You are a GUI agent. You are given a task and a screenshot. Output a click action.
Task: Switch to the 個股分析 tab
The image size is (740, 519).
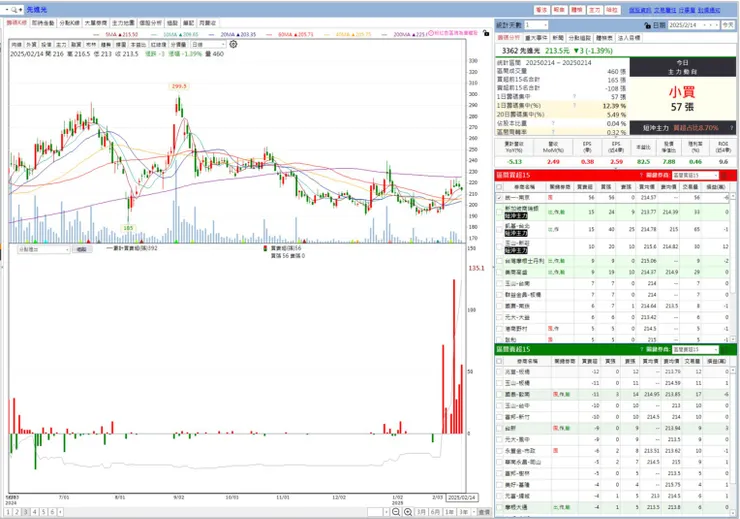[x=151, y=23]
